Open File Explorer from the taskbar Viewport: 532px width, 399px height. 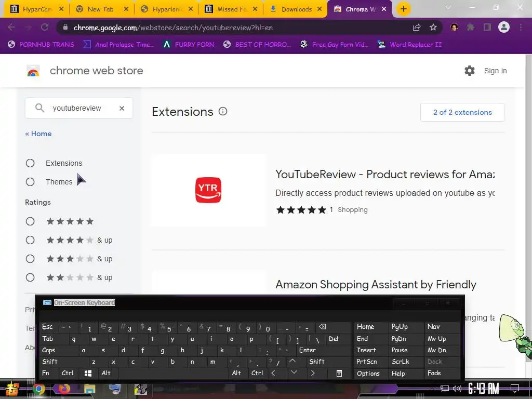(x=89, y=389)
